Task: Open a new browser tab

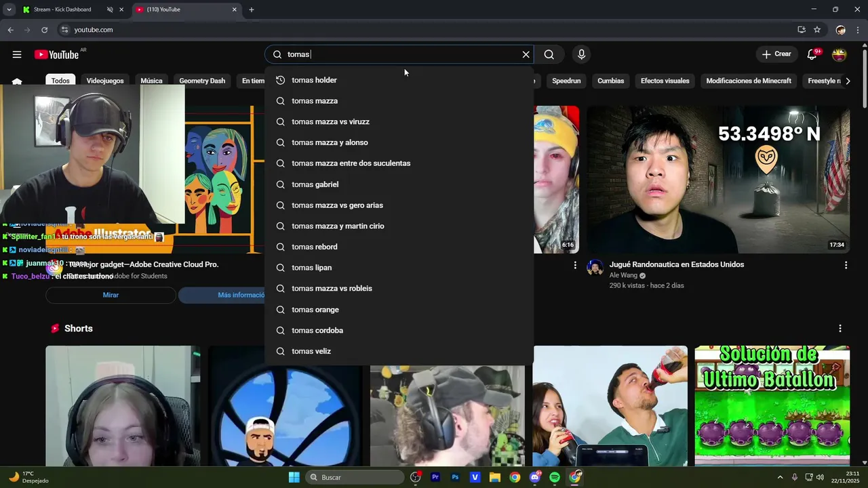Action: [x=252, y=9]
